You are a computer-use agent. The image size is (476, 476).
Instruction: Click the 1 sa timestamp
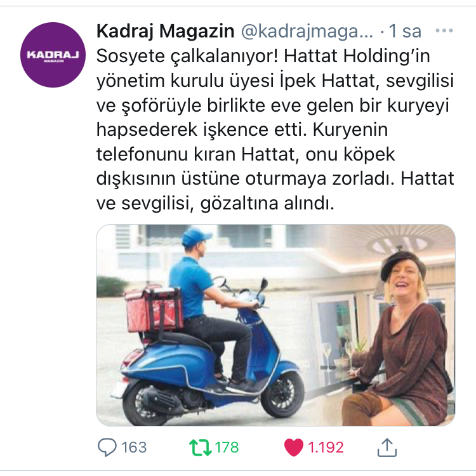405,31
